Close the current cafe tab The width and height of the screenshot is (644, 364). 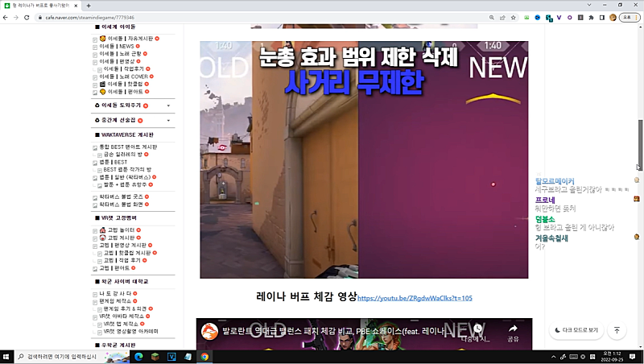(x=76, y=6)
